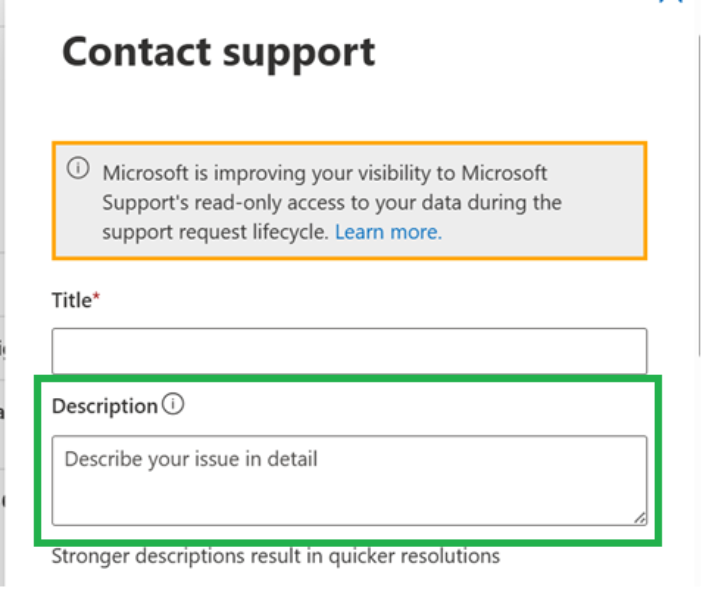Click inside the Description text area
Viewport: 720px width, 607px height.
(x=349, y=480)
